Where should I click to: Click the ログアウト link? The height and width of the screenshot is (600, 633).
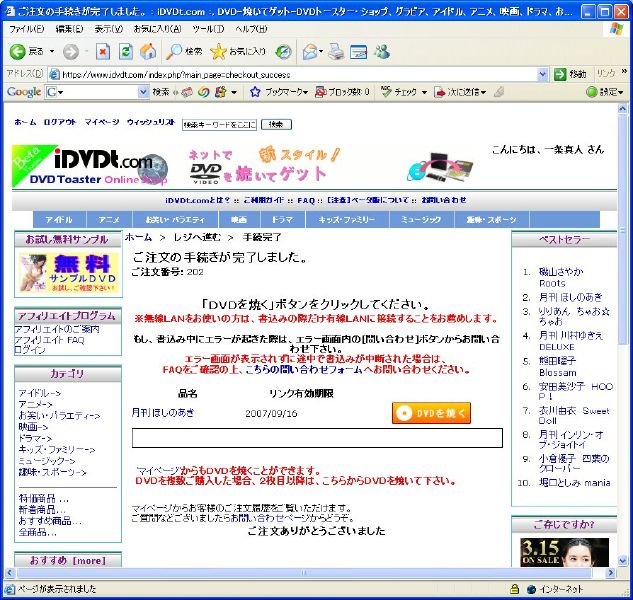click(60, 122)
